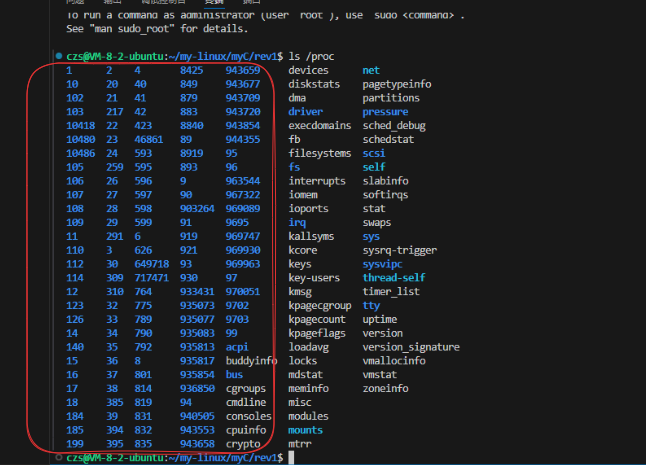Click the 'kcore' entry

coord(303,250)
